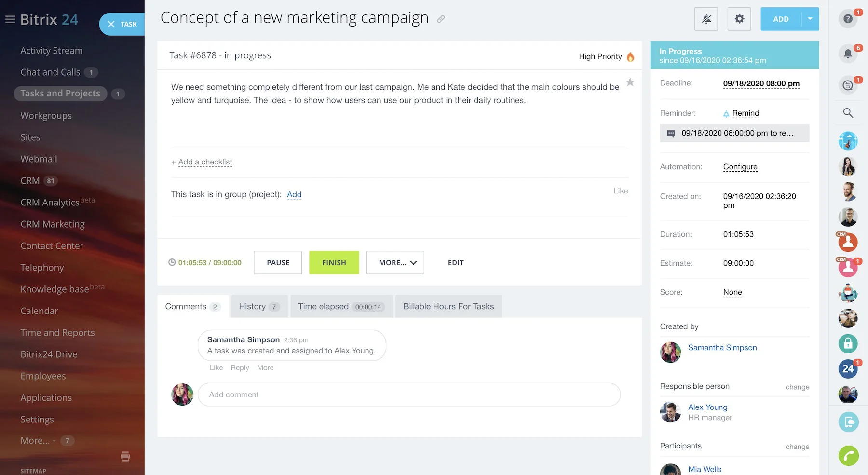Screen dimensions: 868x475
Task: Toggle Like on the task description
Action: pos(620,191)
